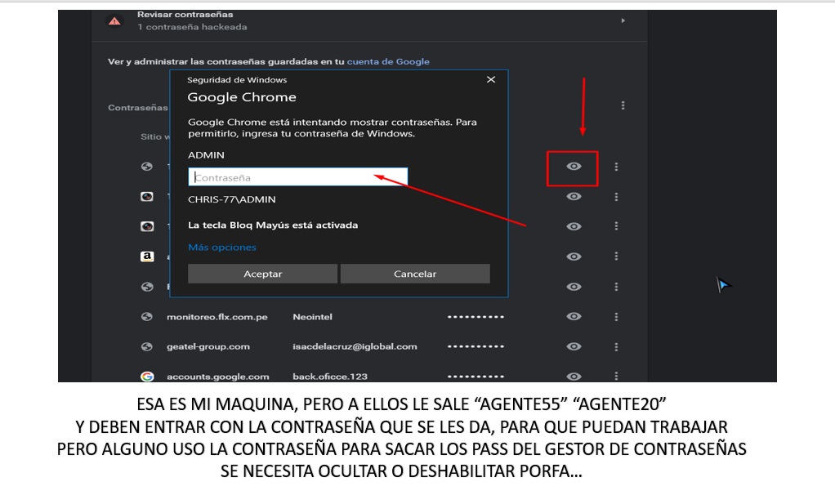Screen dimensions: 835x504
Task: Click the Google Chrome dialog title
Action: 242,97
